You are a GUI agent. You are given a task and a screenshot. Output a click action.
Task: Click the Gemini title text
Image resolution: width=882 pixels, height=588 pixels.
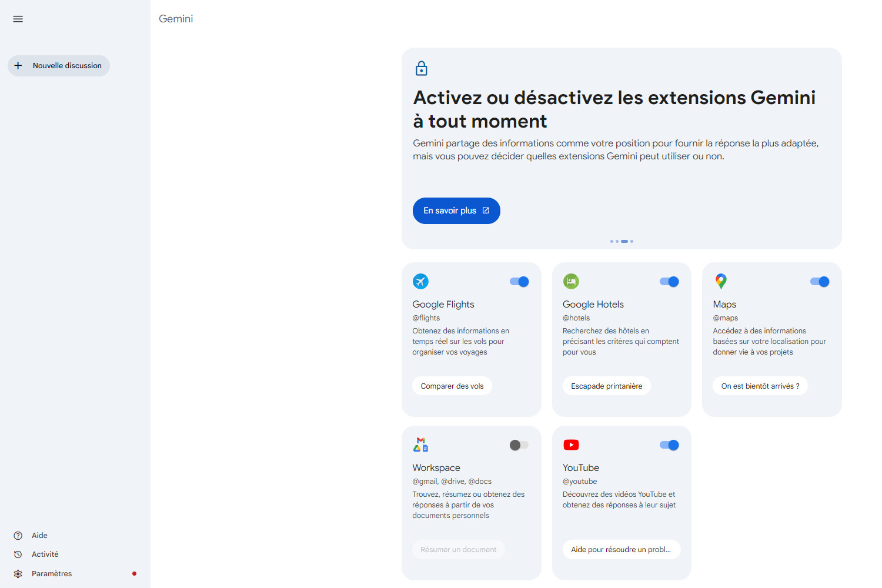click(x=176, y=19)
